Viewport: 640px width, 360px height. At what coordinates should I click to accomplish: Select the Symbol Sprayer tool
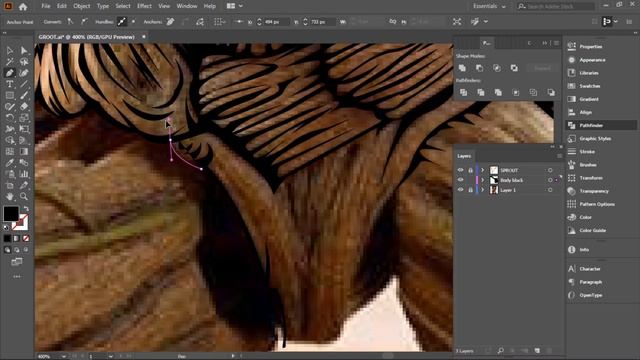click(10, 174)
